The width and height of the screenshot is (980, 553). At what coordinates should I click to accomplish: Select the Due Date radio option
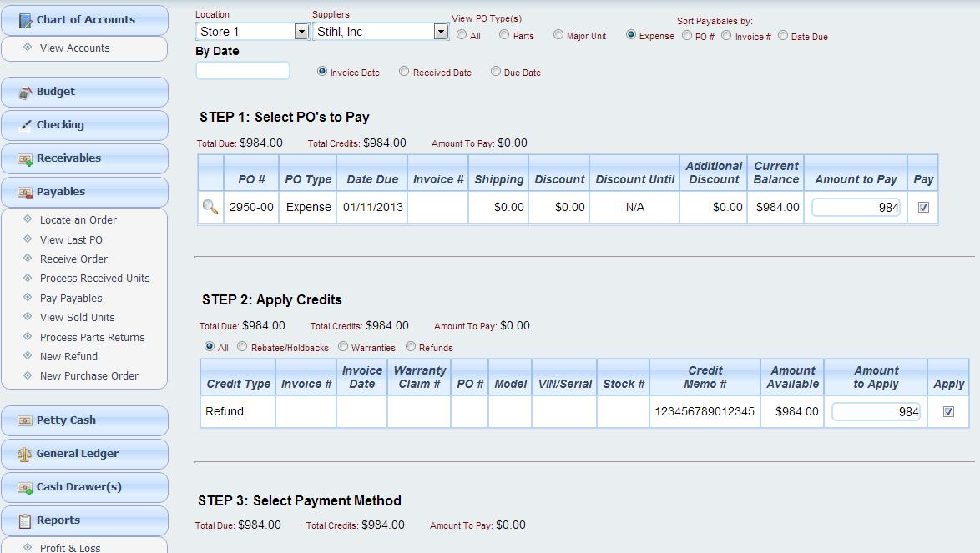pyautogui.click(x=496, y=72)
